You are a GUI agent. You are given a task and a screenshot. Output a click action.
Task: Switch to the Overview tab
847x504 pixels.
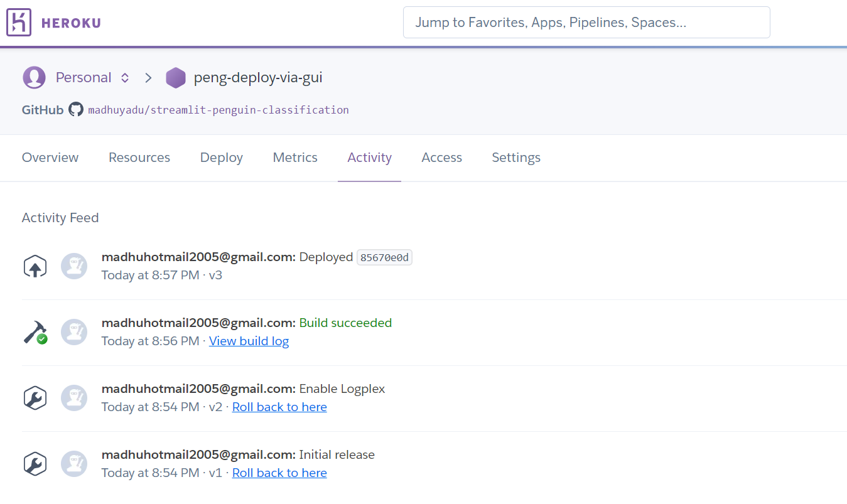point(50,158)
